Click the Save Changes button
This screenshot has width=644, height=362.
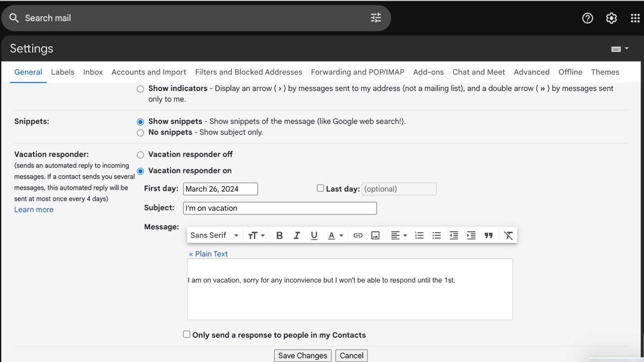click(302, 356)
